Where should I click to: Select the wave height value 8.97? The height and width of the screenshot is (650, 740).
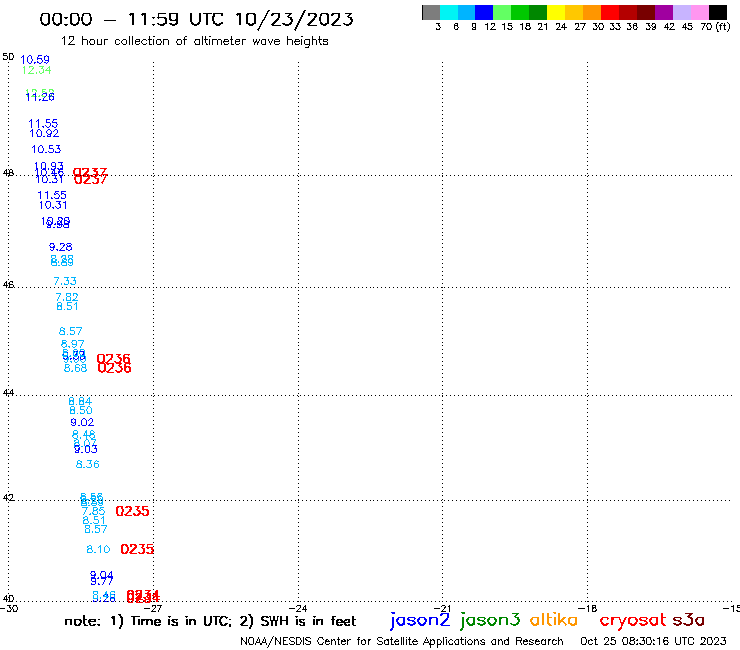pyautogui.click(x=72, y=344)
